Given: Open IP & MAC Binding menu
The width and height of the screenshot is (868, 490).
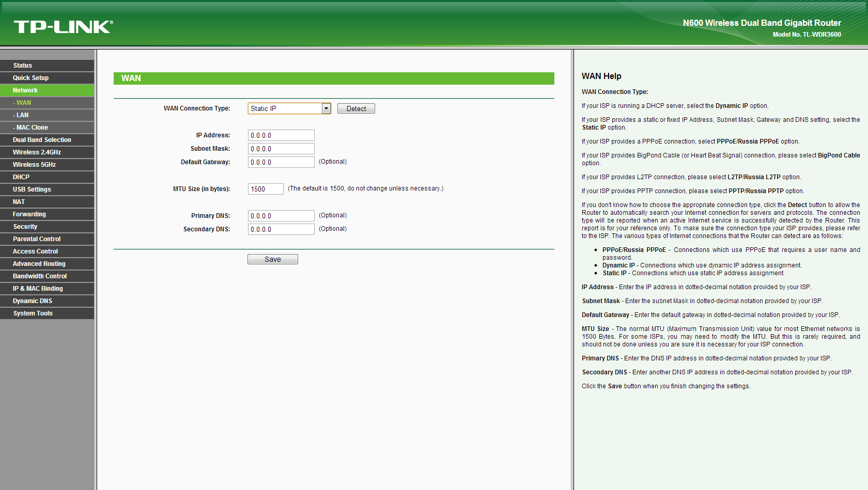Looking at the screenshot, I should click(47, 289).
